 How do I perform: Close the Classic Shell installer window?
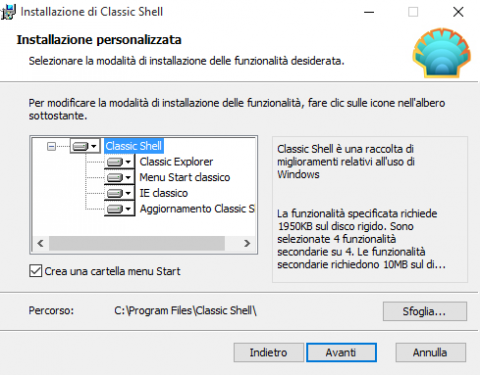(x=458, y=12)
